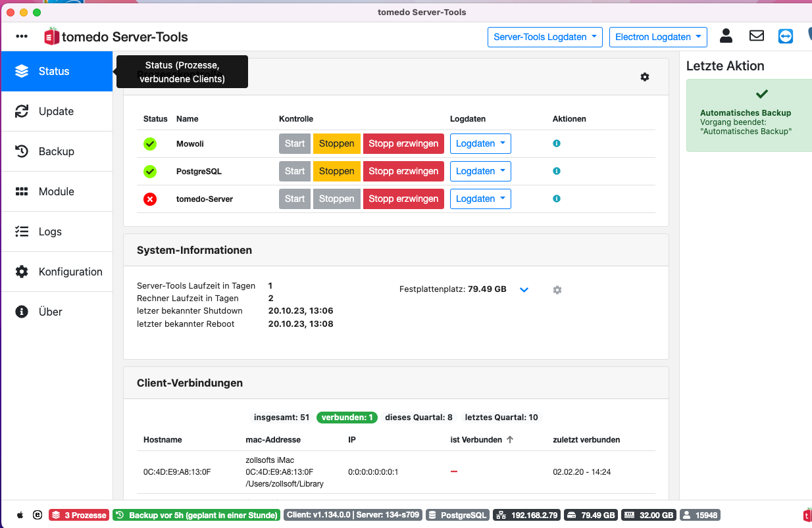This screenshot has height=528, width=812.
Task: Click Automatisches Backup action title
Action: (746, 113)
